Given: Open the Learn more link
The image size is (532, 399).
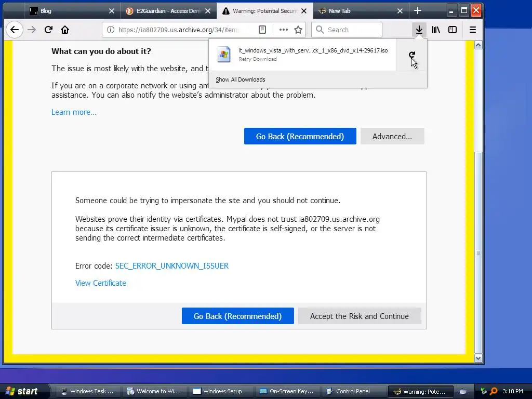Looking at the screenshot, I should pos(74,112).
